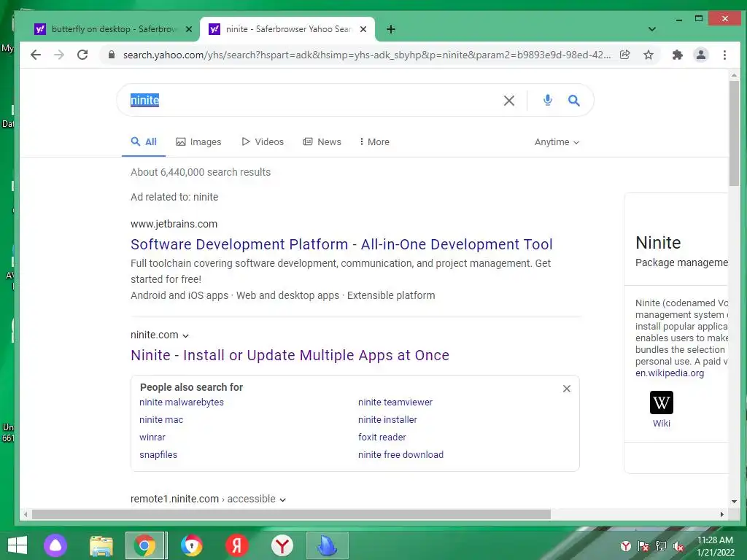Launch Alice assistant from the taskbar
747x560 pixels.
click(x=55, y=545)
